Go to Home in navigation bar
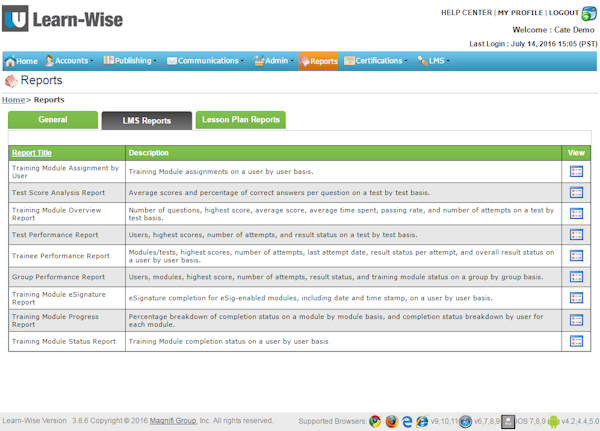The image size is (600, 431). click(21, 61)
